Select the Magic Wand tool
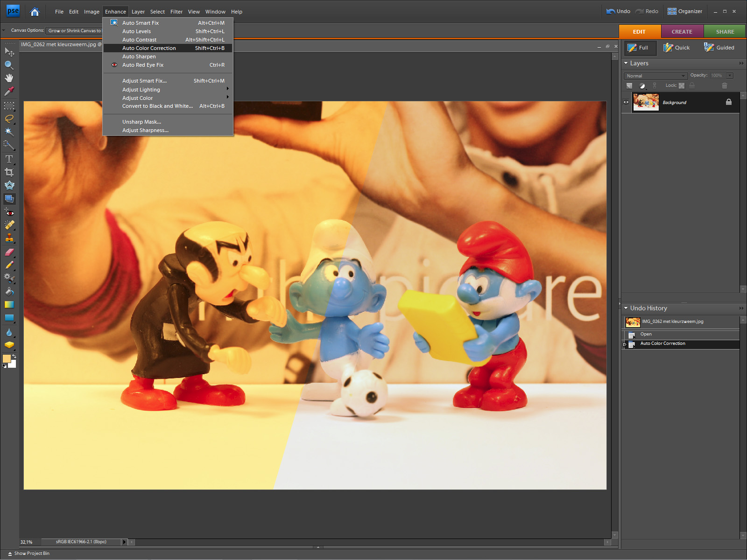This screenshot has height=560, width=747. [x=9, y=132]
